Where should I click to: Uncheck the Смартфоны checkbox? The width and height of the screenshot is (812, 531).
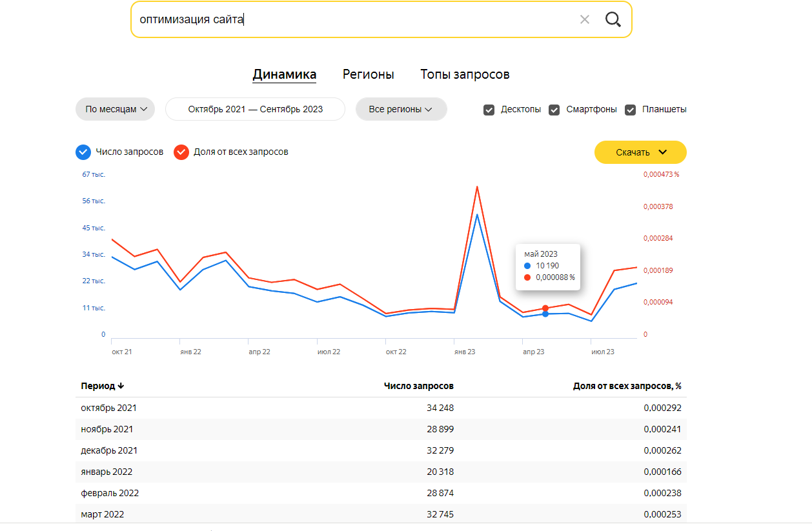pos(554,110)
